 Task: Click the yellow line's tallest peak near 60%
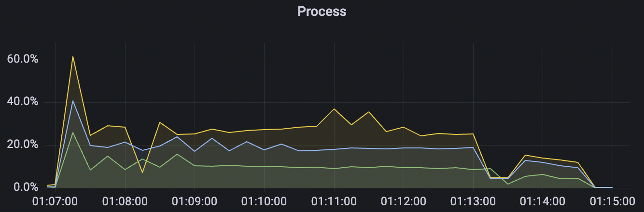tap(72, 56)
